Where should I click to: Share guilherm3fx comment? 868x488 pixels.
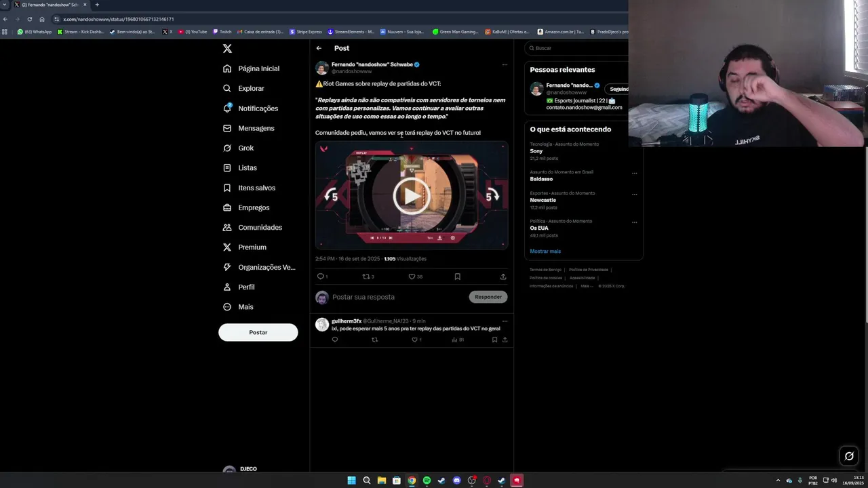[505, 340]
